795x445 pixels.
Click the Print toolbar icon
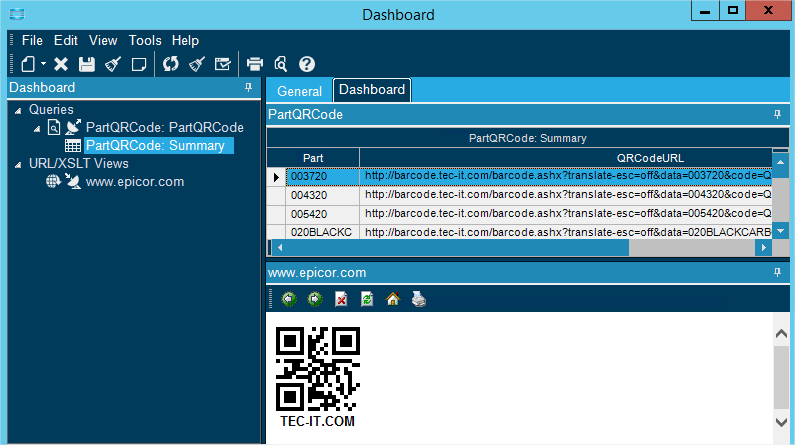[x=255, y=64]
